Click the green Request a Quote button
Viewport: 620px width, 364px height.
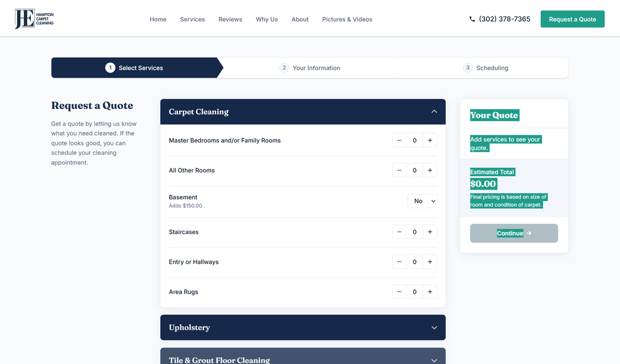[x=572, y=19]
